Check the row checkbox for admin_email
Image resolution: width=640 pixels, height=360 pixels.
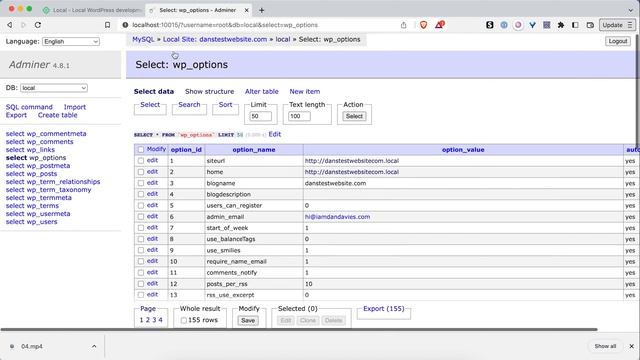tap(141, 216)
